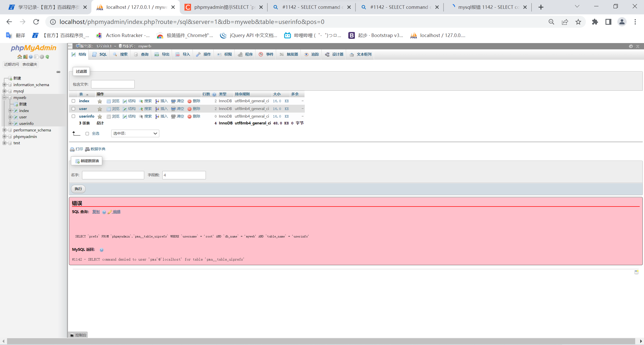Click 复制 link in error box
The image size is (644, 345).
(x=96, y=212)
